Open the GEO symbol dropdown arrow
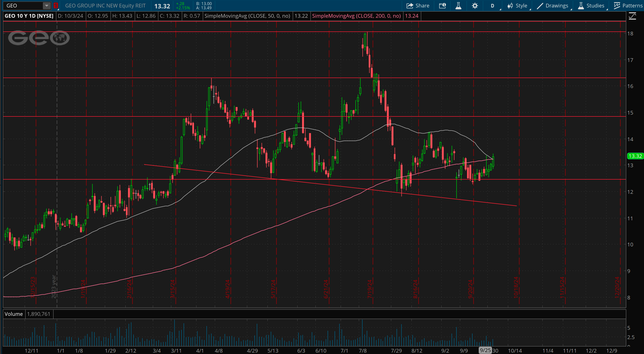 [47, 6]
